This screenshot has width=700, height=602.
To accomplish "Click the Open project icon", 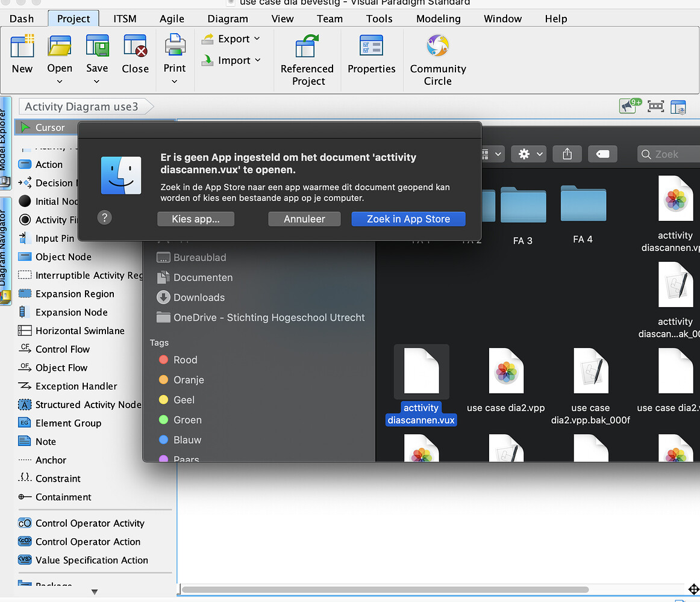I will click(x=60, y=46).
